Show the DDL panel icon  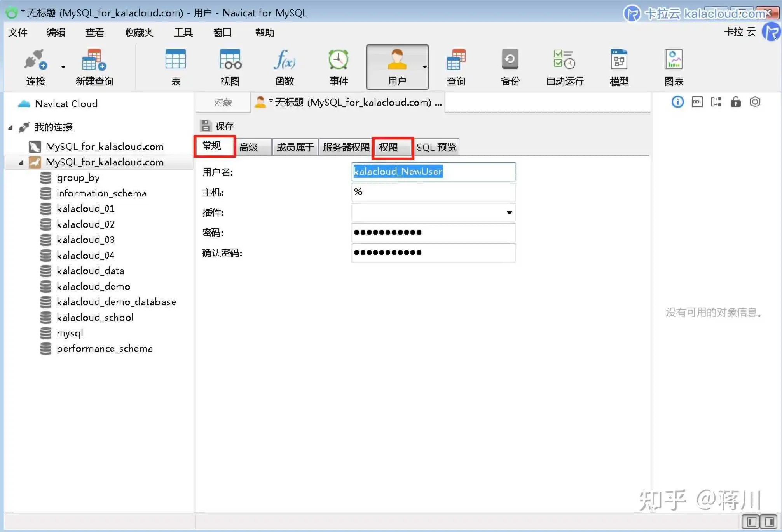click(697, 102)
